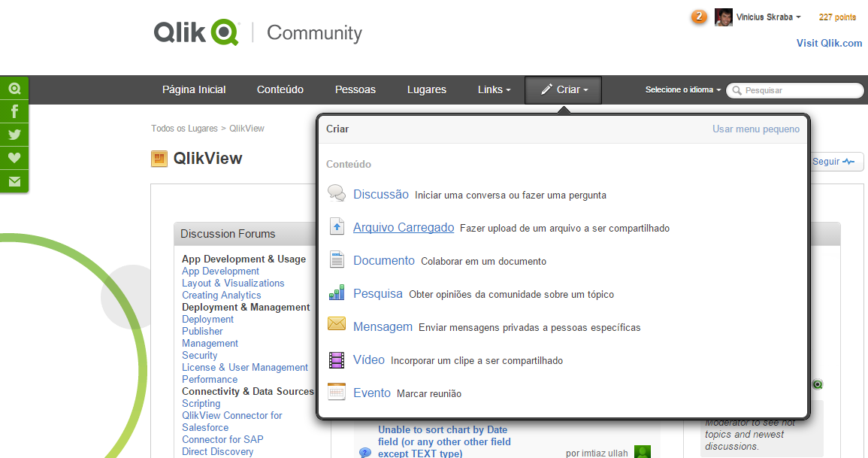Go to Página Inicial
The width and height of the screenshot is (868, 458).
[x=194, y=89]
